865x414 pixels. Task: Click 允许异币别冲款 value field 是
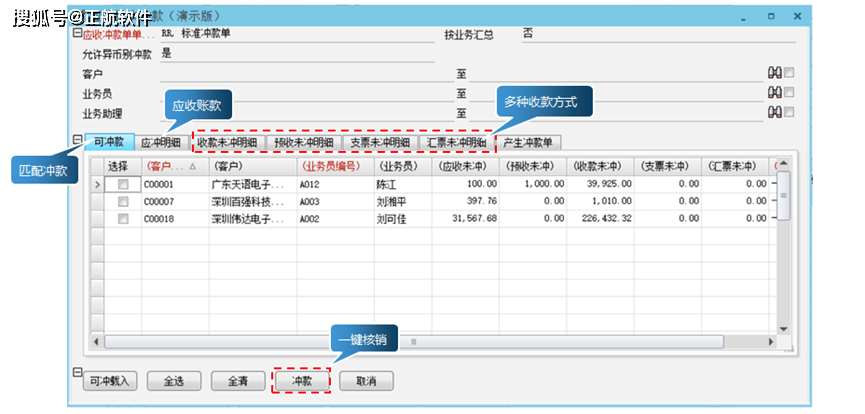(x=297, y=54)
